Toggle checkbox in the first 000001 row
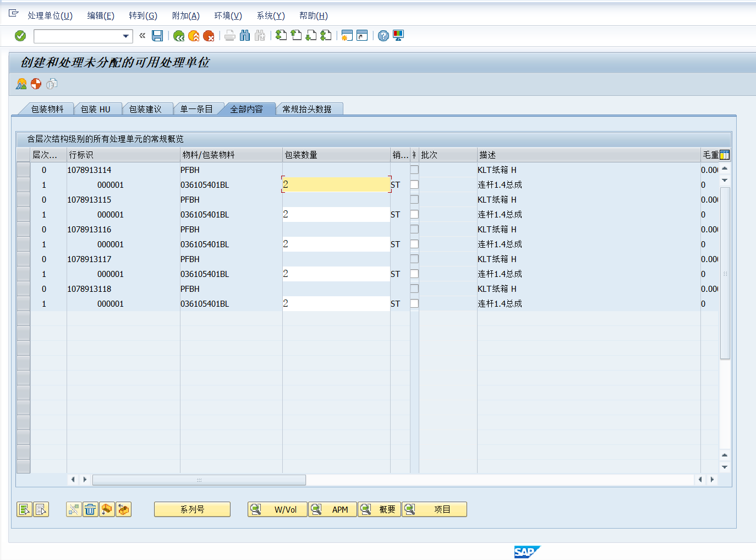 click(x=414, y=184)
